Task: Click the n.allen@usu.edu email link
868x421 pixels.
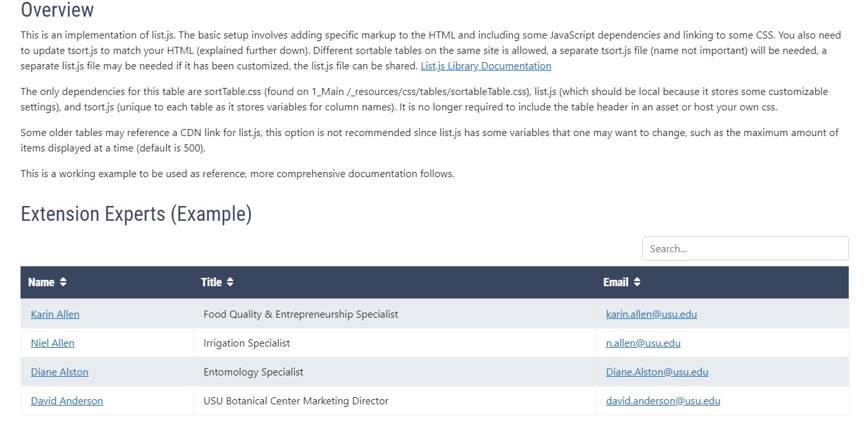Action: [x=643, y=343]
